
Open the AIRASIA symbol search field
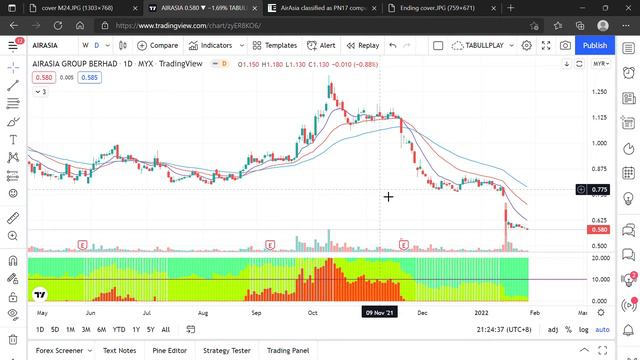tap(45, 45)
